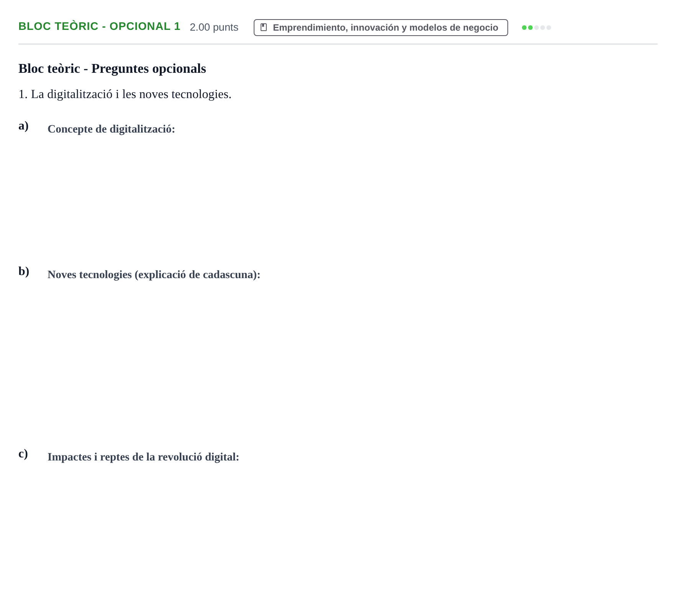676x616 pixels.
Task: Click 'Impactes i reptes de la revolució digital:'
Action: pyautogui.click(x=143, y=457)
